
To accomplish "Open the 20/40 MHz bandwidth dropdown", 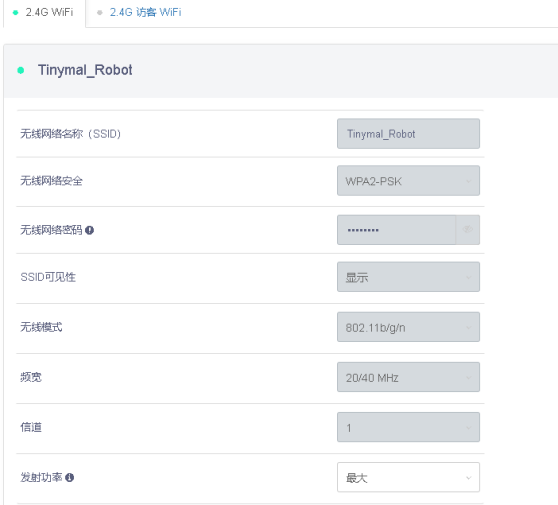I will 408,377.
